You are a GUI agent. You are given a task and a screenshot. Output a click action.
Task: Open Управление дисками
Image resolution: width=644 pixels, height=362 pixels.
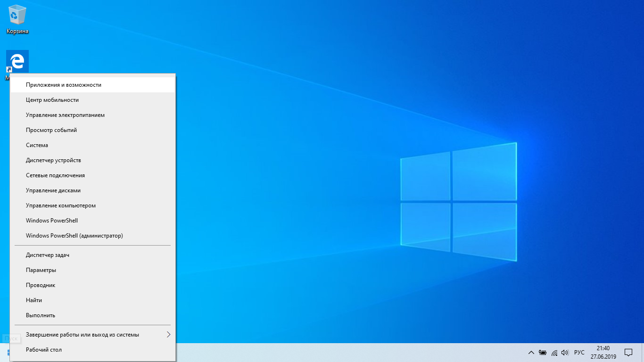click(93, 190)
